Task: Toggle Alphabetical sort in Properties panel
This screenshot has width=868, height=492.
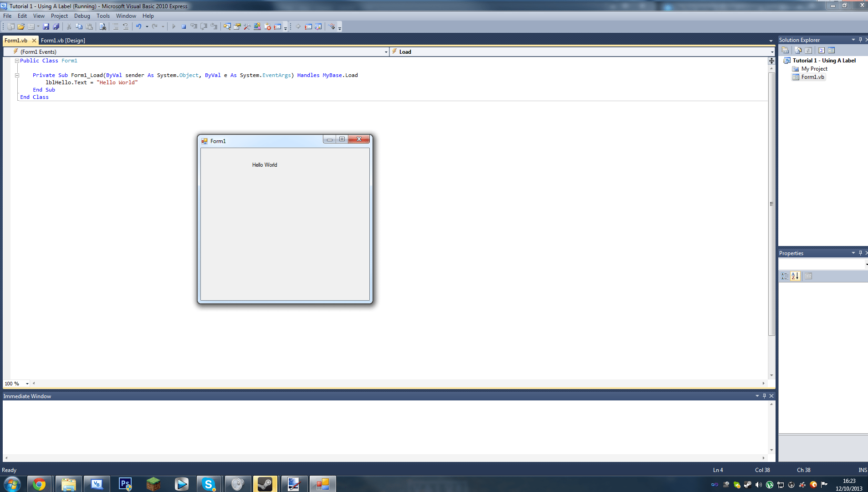Action: click(795, 276)
